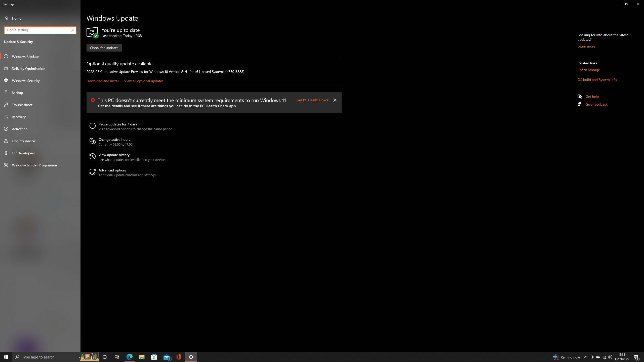Click the volume speaker tray icon

(x=610, y=357)
